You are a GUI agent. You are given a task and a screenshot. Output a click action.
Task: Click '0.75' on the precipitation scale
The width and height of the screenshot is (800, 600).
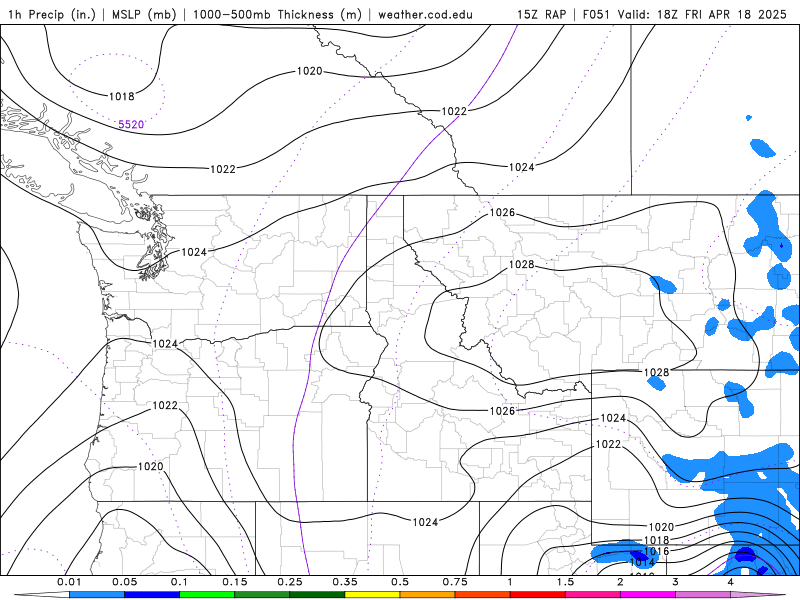(455, 582)
